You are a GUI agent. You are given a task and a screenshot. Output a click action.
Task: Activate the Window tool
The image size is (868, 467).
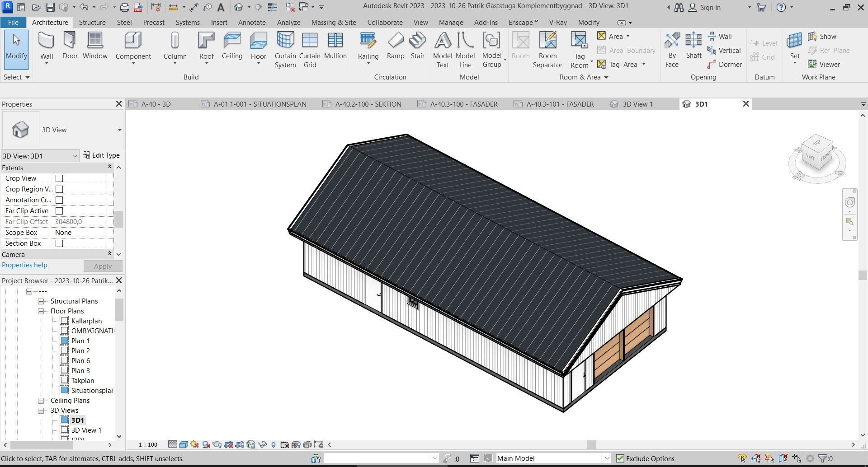tap(95, 46)
